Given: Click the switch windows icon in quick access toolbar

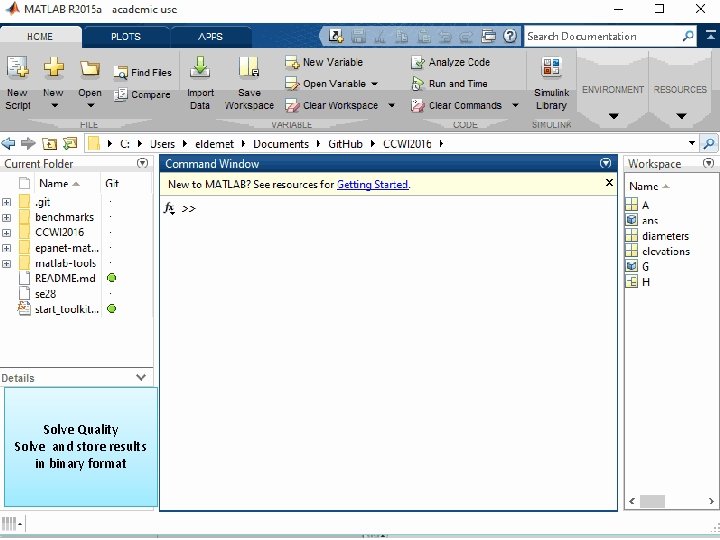Looking at the screenshot, I should [488, 36].
